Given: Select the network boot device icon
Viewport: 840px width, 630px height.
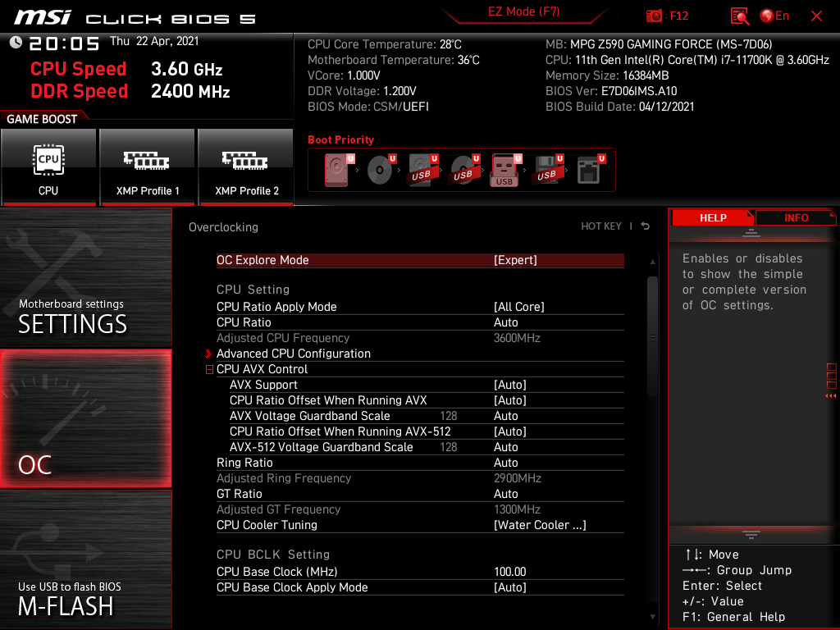Looking at the screenshot, I should pos(591,170).
